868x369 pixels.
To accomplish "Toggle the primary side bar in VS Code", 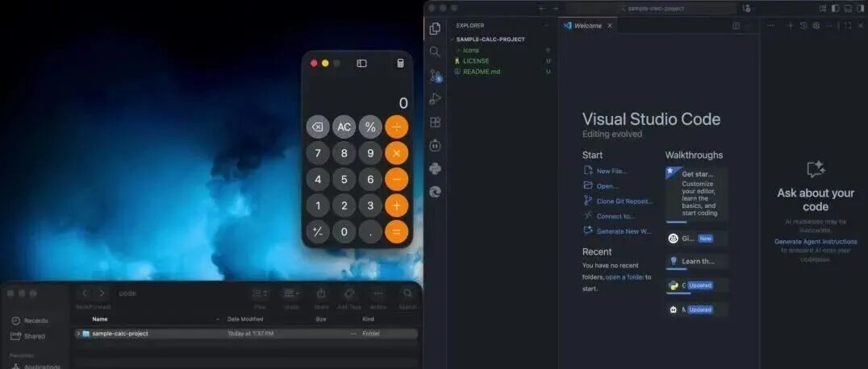I will click(836, 8).
